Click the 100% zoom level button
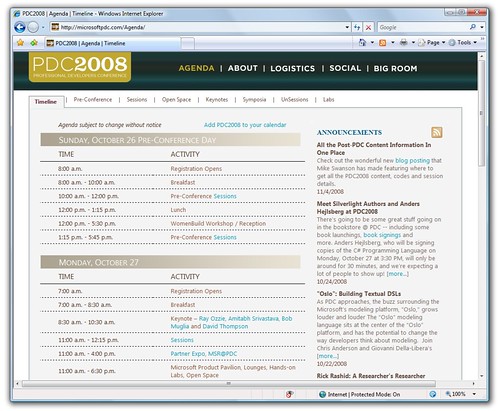 tap(456, 394)
